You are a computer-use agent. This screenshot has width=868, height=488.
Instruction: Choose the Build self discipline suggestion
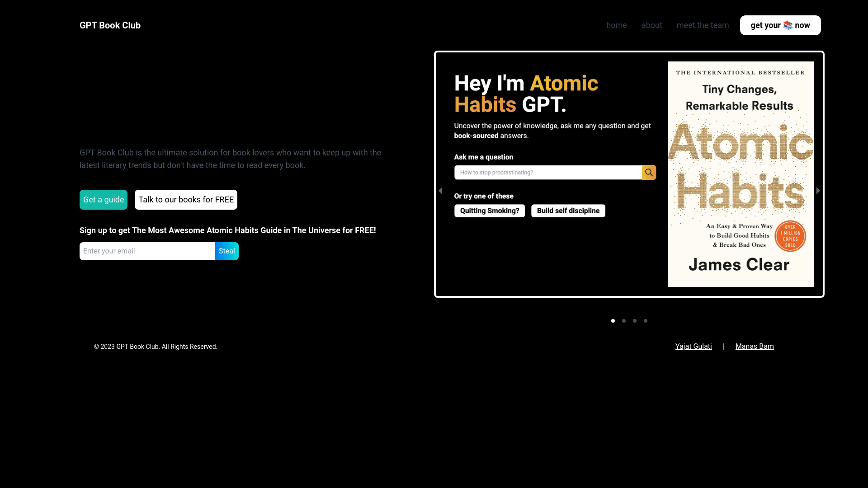[568, 211]
